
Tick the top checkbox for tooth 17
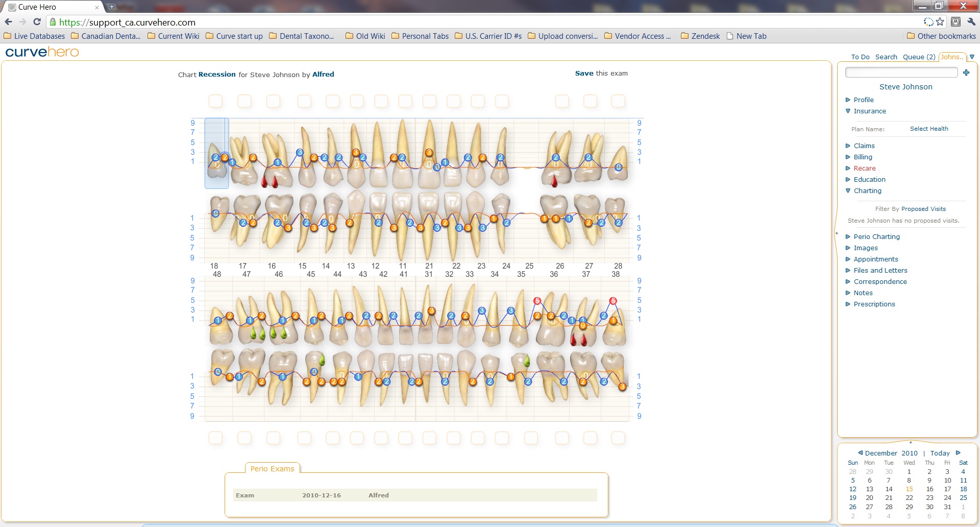[244, 101]
